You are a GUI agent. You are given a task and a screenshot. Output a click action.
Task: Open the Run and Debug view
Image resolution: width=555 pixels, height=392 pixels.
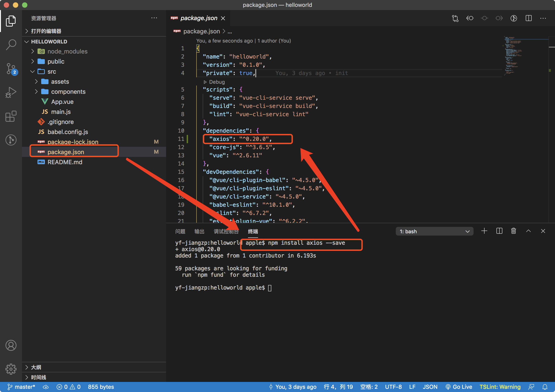tap(11, 92)
